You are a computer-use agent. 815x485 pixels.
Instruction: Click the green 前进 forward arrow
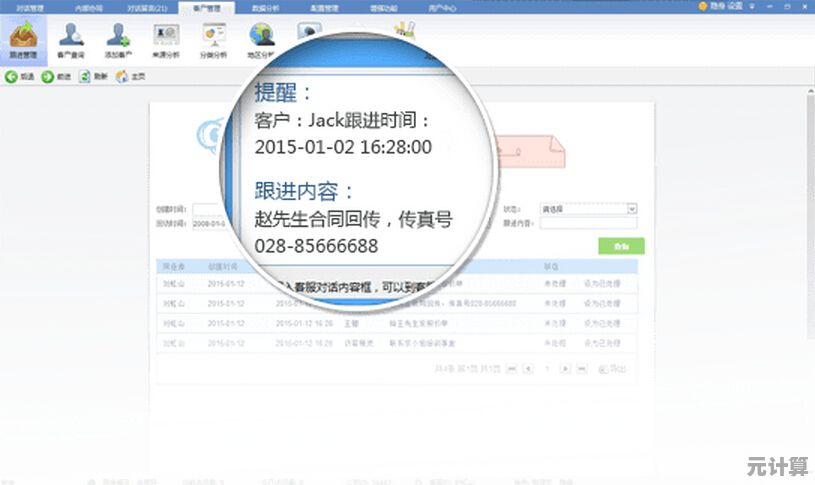pyautogui.click(x=47, y=76)
